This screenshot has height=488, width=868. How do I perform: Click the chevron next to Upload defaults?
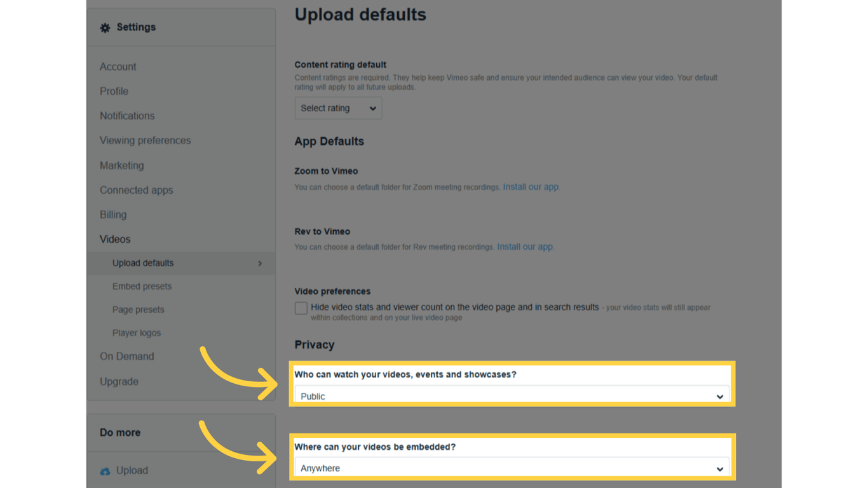coord(259,263)
